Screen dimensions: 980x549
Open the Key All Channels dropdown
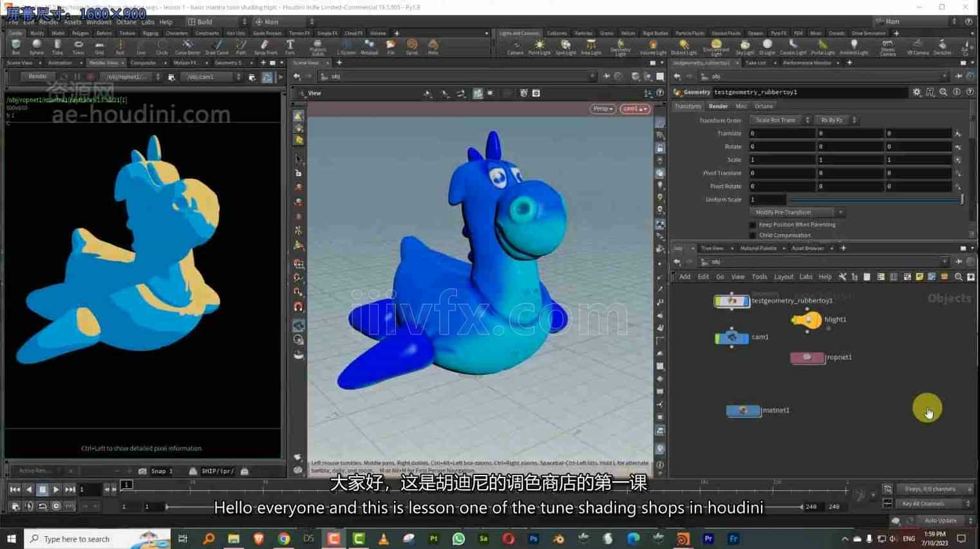point(933,504)
